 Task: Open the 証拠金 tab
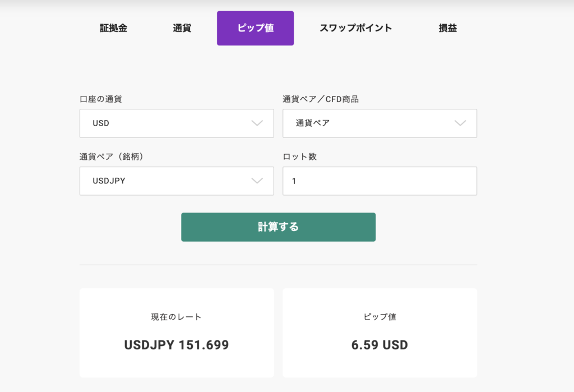(113, 28)
